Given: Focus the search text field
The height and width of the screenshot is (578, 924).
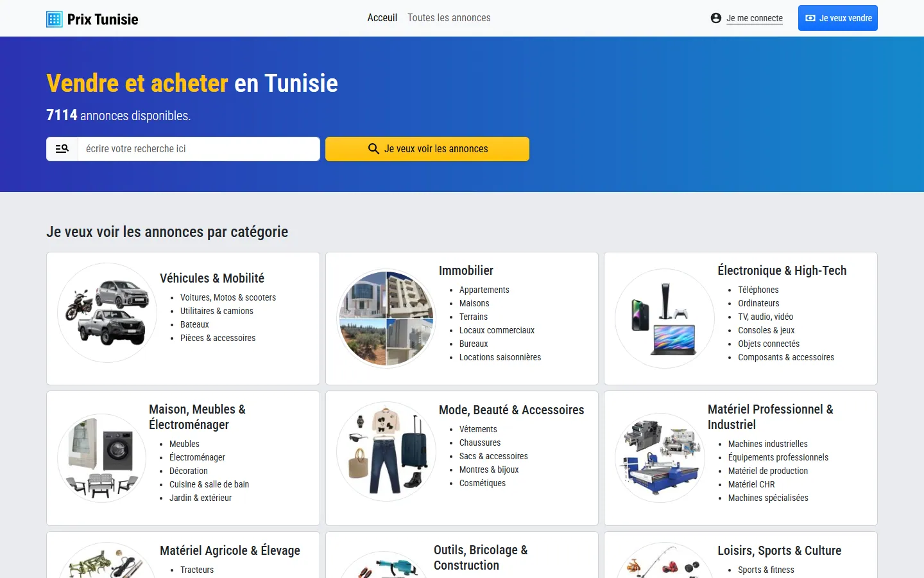Looking at the screenshot, I should pos(199,149).
